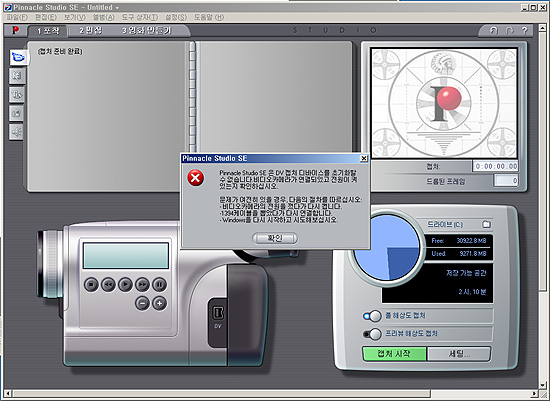550x401 pixels.
Task: Rewind the camcorder tape
Action: 108,285
